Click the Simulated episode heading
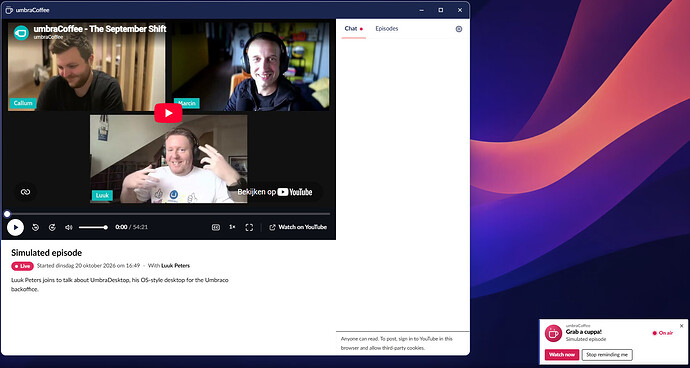 (x=47, y=253)
